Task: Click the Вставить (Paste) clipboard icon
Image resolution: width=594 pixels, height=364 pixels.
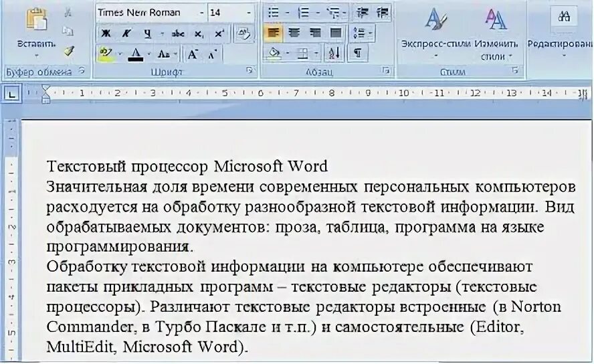Action: [x=36, y=19]
